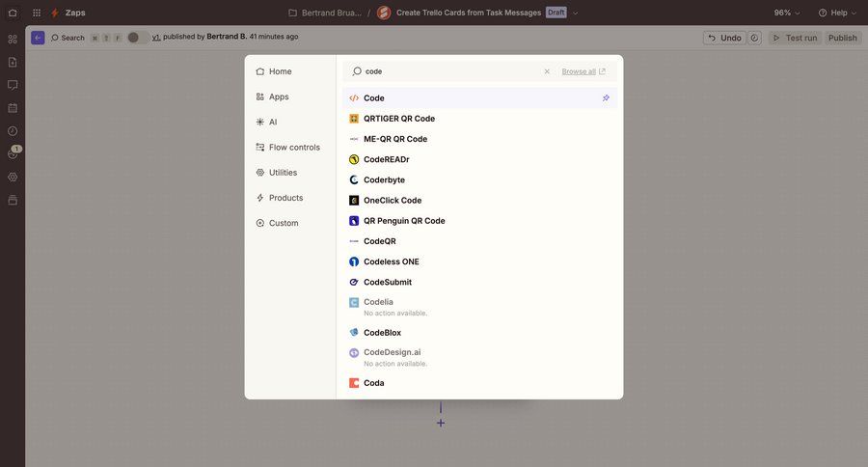868x467 pixels.
Task: Choose the OneClick Code app
Action: click(x=479, y=201)
